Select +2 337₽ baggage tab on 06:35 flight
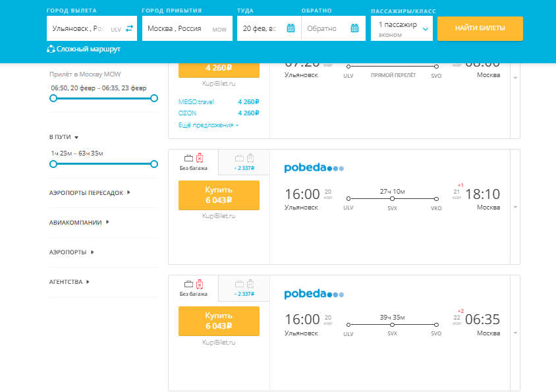 pyautogui.click(x=244, y=287)
